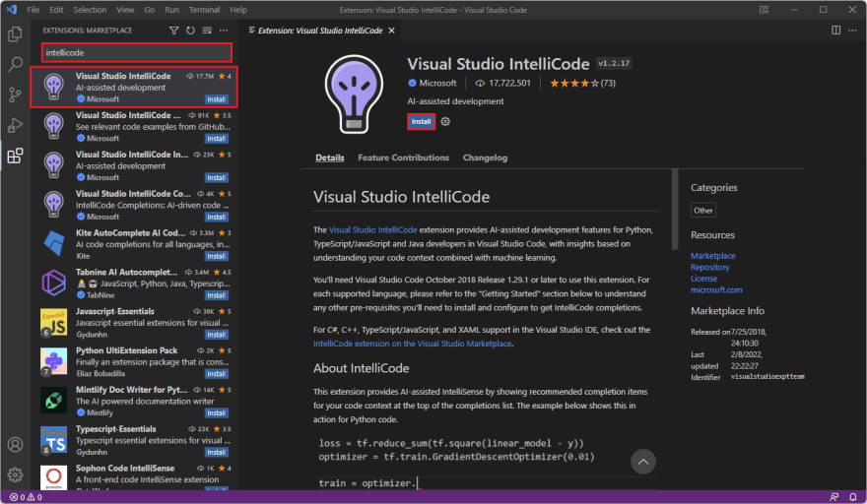Select Sophon Code IntelliSense in list
The image size is (867, 504).
(134, 476)
